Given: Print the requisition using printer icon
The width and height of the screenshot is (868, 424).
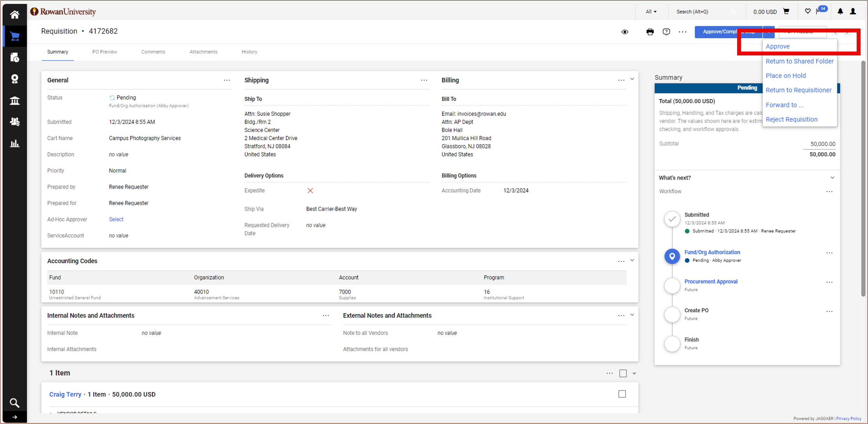Looking at the screenshot, I should tap(650, 32).
